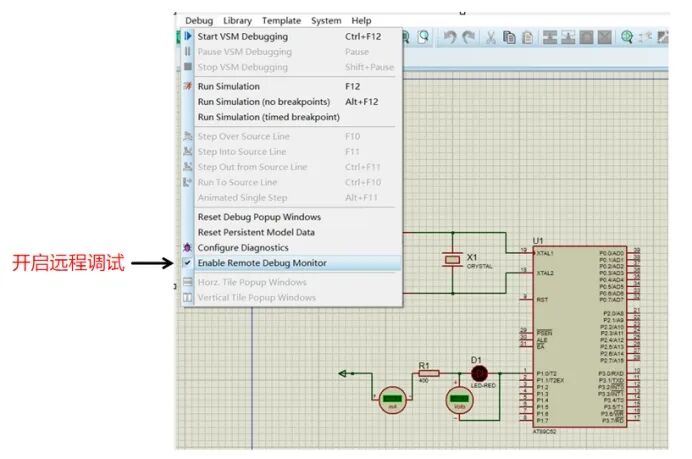Screen dimensions: 692x459
Task: Select the ammeter beside R1
Action: pyautogui.click(x=392, y=399)
